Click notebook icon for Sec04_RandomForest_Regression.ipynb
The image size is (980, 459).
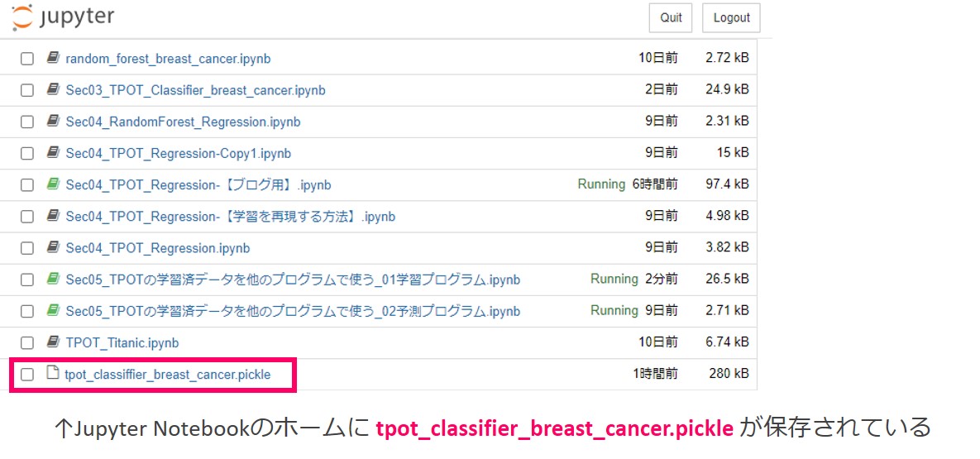pyautogui.click(x=53, y=122)
